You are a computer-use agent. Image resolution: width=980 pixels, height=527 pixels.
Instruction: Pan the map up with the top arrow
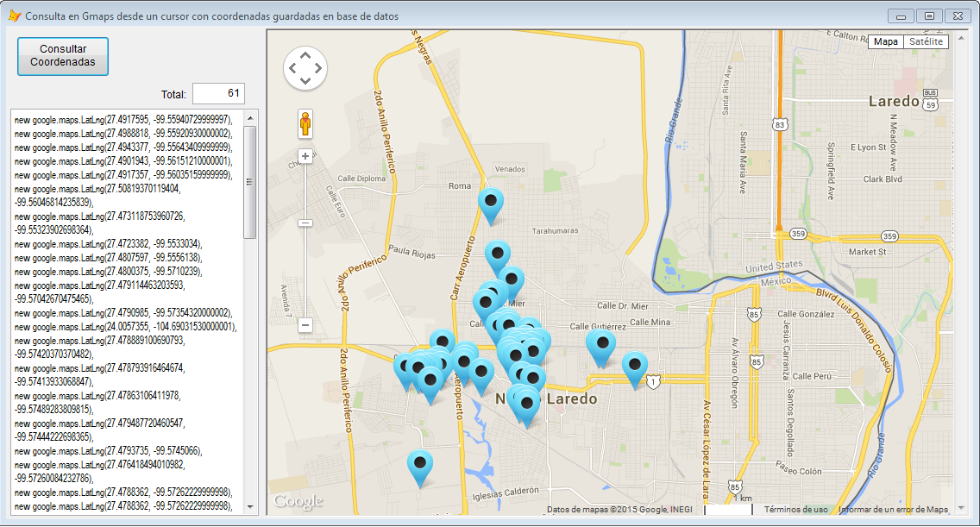pos(305,56)
